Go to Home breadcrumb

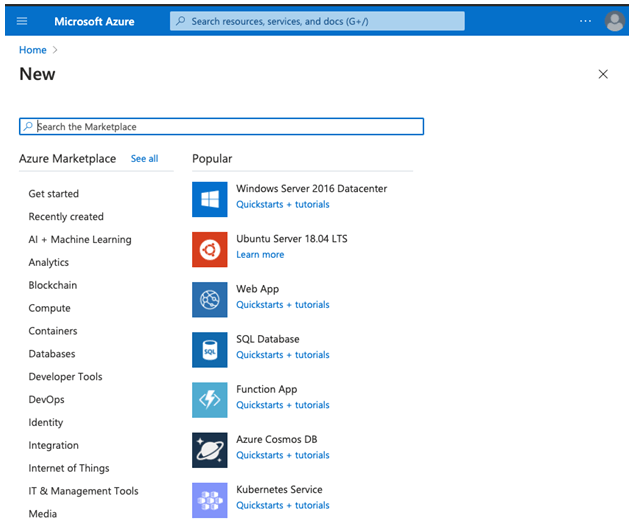[x=33, y=49]
